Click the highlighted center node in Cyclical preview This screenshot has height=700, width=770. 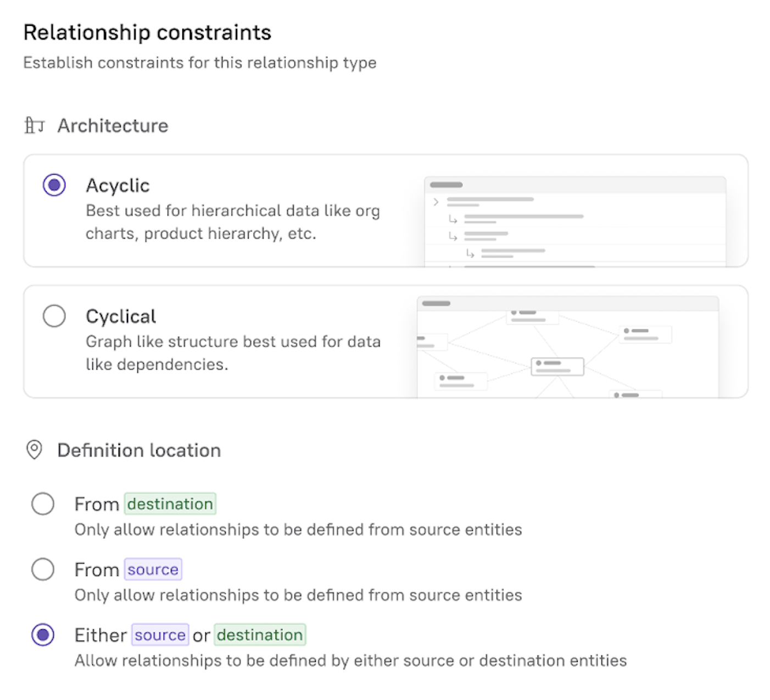tap(557, 366)
